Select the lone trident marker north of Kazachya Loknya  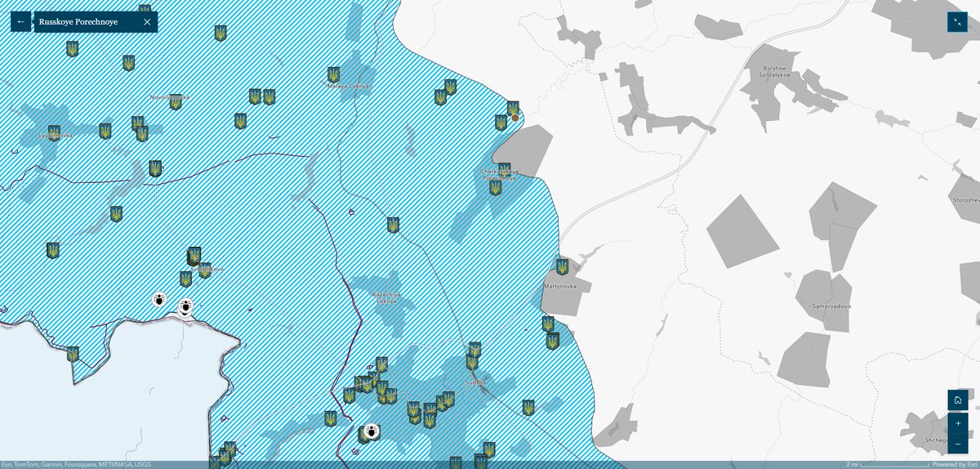coord(393,224)
